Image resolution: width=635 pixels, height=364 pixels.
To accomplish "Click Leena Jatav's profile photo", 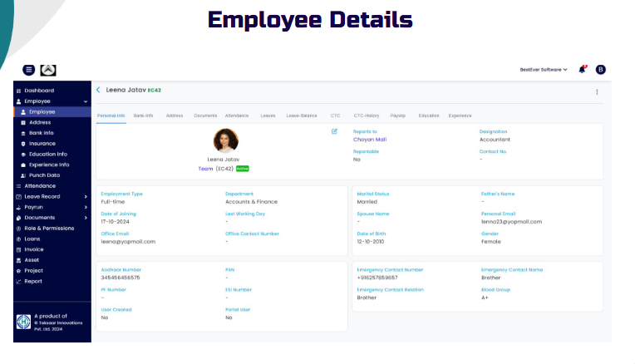I will point(225,140).
